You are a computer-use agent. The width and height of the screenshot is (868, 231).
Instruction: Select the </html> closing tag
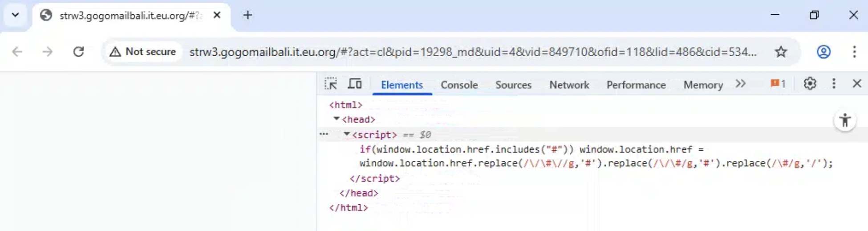[349, 208]
